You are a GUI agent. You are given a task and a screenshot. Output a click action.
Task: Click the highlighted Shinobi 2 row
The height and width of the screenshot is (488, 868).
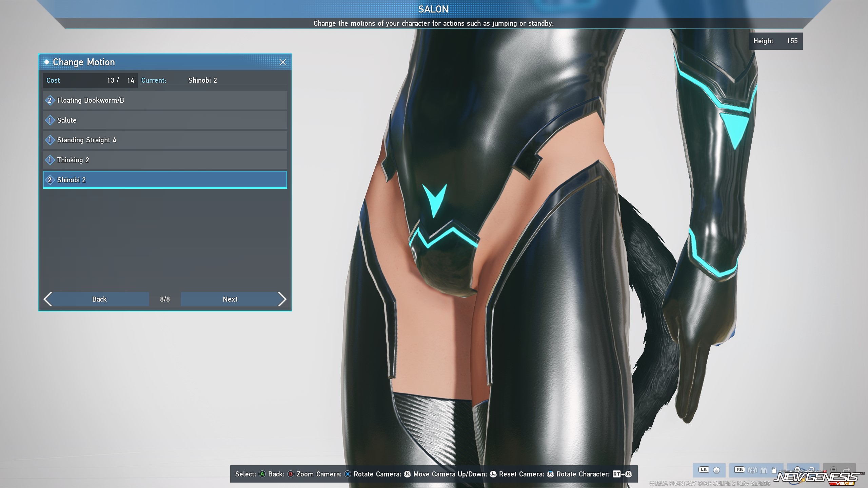pos(165,180)
